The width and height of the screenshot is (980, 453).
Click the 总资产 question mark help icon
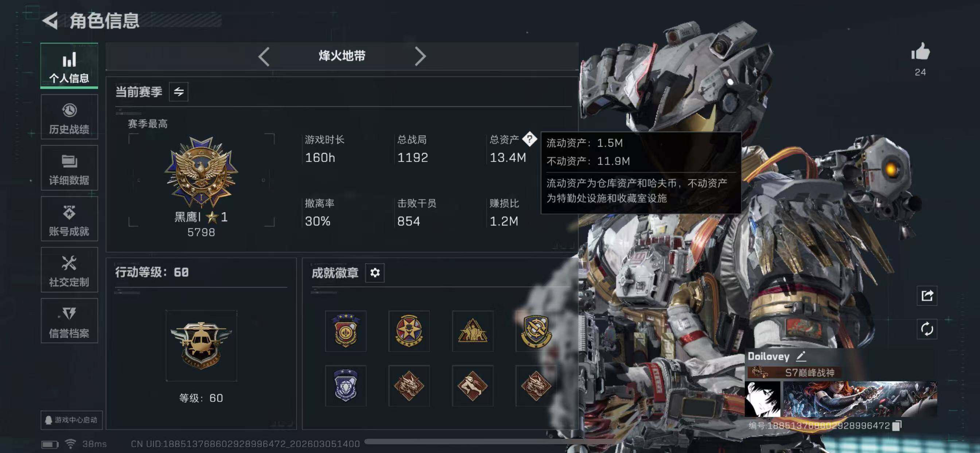(529, 139)
